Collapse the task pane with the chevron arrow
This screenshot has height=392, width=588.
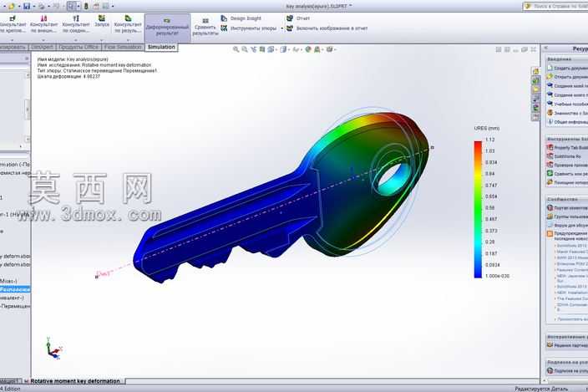(x=546, y=48)
